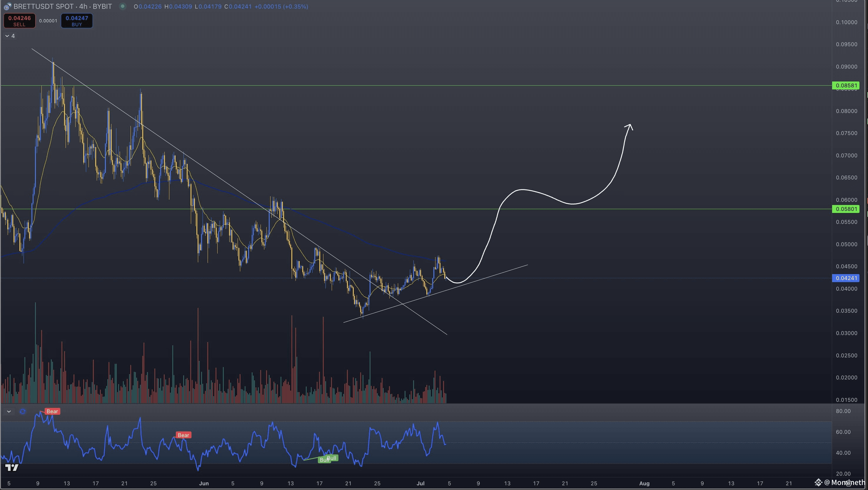
Task: Click the BRETT coin symbol logo
Action: (x=7, y=6)
